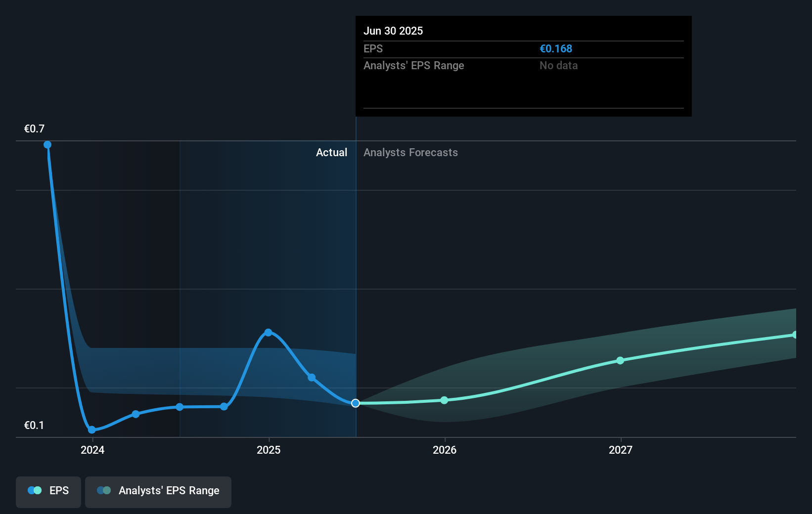
Task: Click the EPS point on mid-2024 line
Action: pos(180,407)
